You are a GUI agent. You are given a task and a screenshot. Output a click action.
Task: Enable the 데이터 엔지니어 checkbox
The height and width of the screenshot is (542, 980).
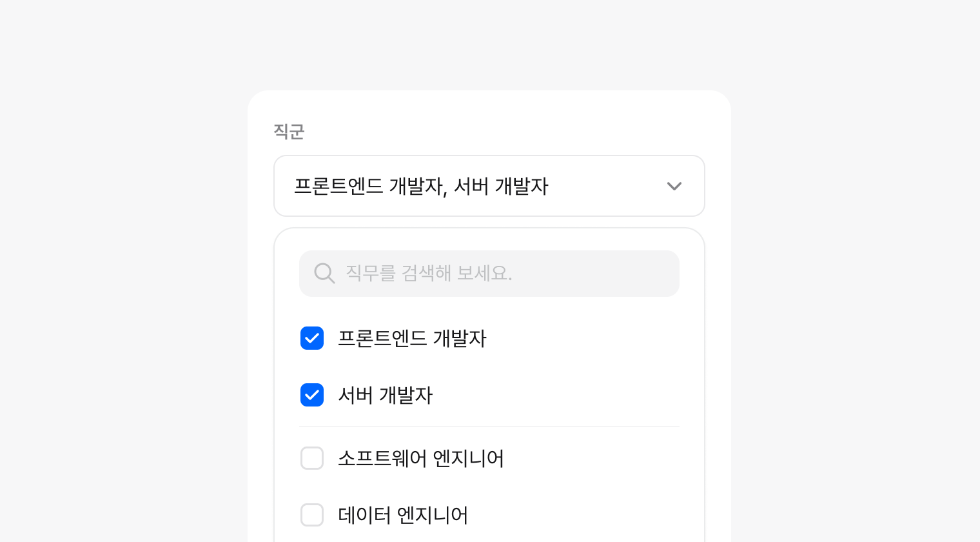click(312, 515)
